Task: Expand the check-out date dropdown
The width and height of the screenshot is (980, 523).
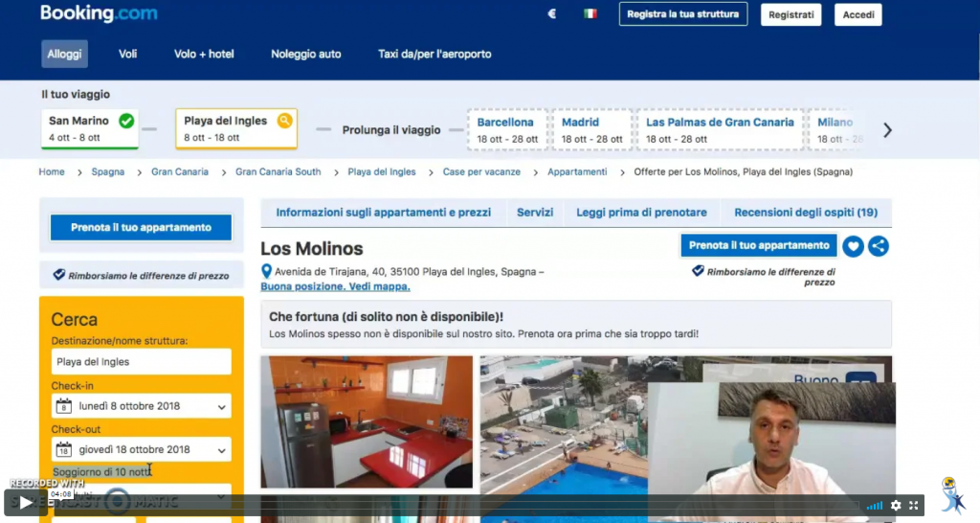Action: pyautogui.click(x=221, y=450)
